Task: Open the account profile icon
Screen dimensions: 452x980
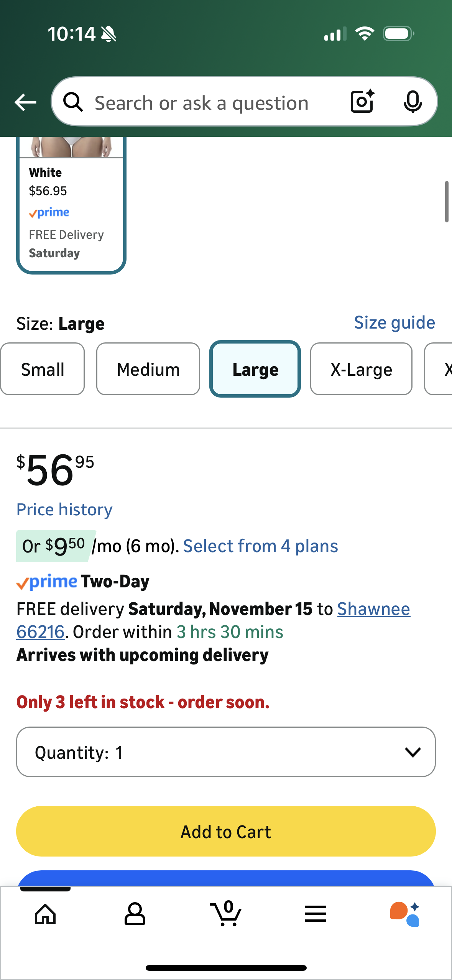Action: click(x=135, y=914)
